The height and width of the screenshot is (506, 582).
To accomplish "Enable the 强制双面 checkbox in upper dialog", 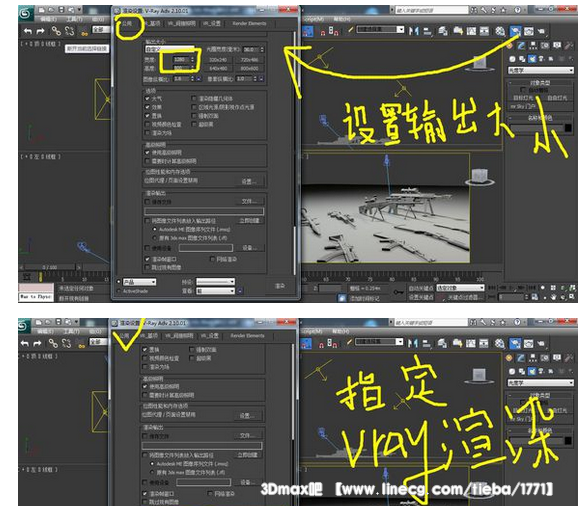I will [193, 115].
